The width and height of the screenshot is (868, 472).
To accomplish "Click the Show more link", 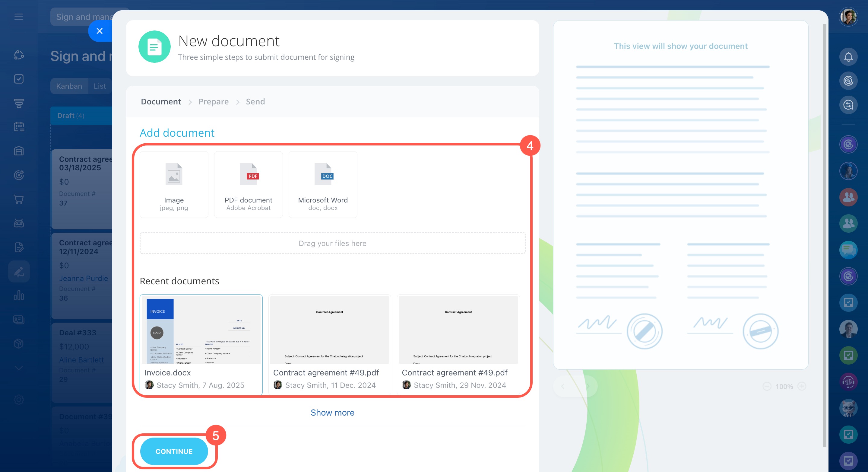I will coord(332,412).
